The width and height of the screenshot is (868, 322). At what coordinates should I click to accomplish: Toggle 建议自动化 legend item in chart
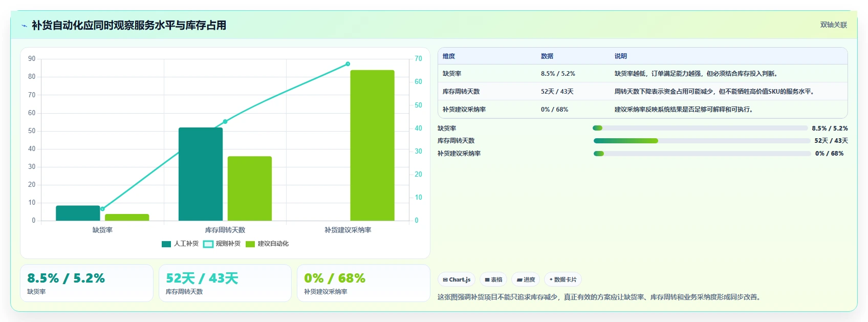[x=267, y=244]
